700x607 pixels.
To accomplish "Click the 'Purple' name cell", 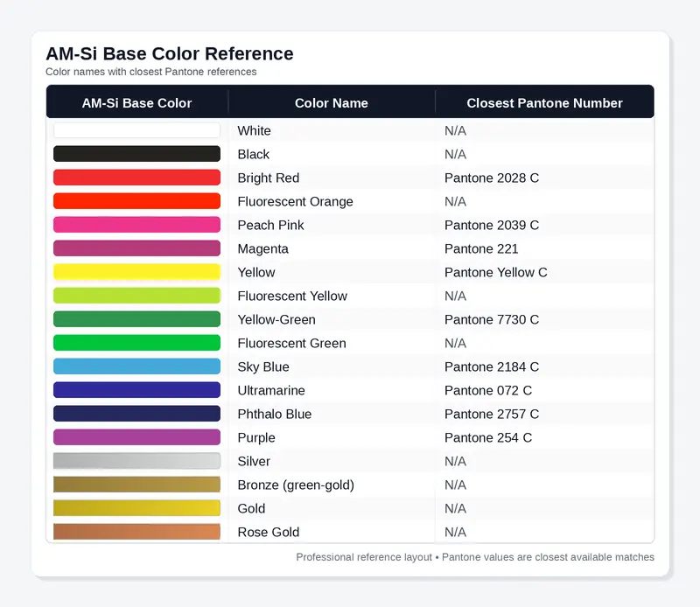I will pyautogui.click(x=256, y=438).
